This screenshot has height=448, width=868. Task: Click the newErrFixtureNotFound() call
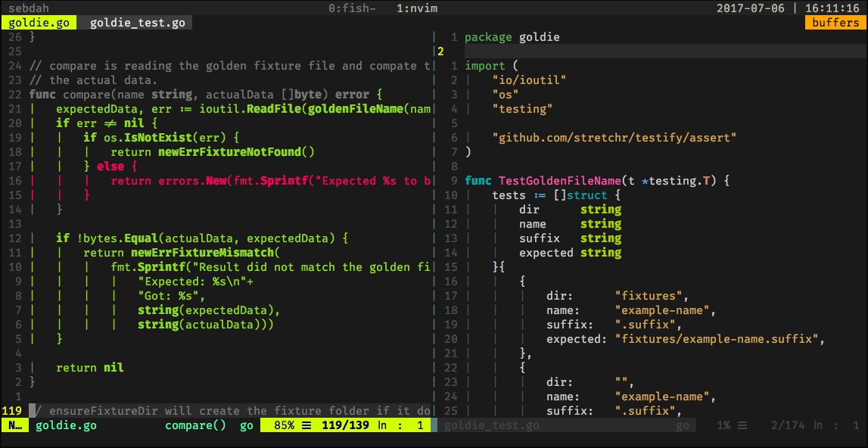pos(235,152)
